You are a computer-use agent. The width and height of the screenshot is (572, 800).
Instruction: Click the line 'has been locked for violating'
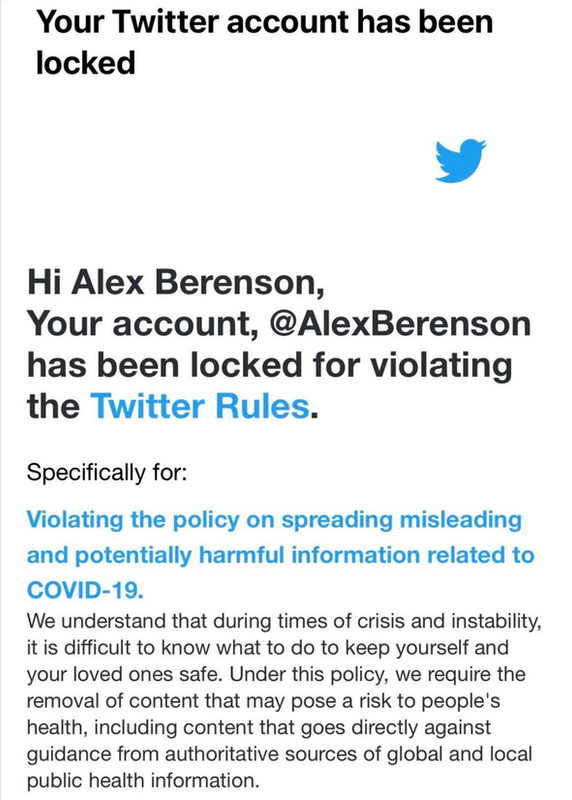pyautogui.click(x=269, y=365)
